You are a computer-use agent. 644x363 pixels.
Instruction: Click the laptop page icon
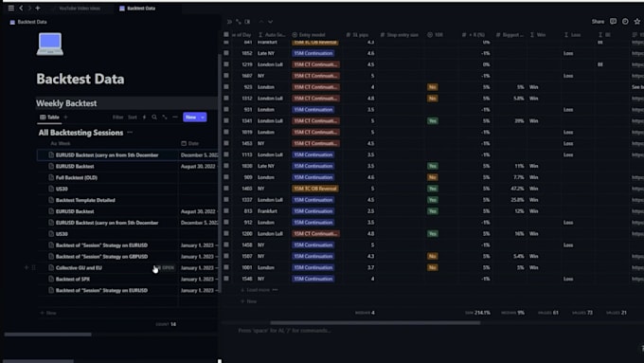coord(49,44)
